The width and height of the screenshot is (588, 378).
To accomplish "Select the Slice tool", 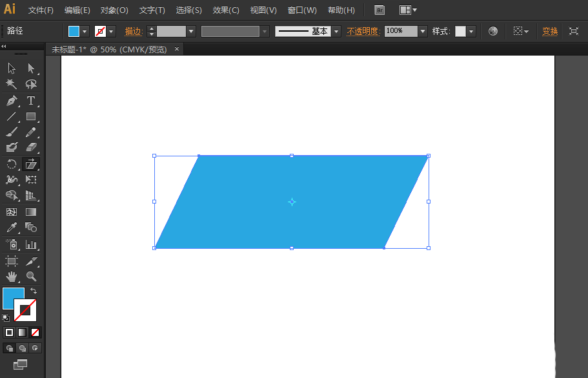I will click(x=31, y=261).
